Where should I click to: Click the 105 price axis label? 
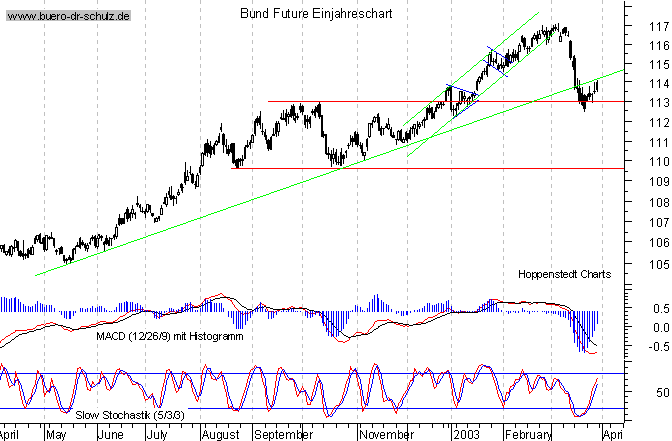(x=659, y=264)
